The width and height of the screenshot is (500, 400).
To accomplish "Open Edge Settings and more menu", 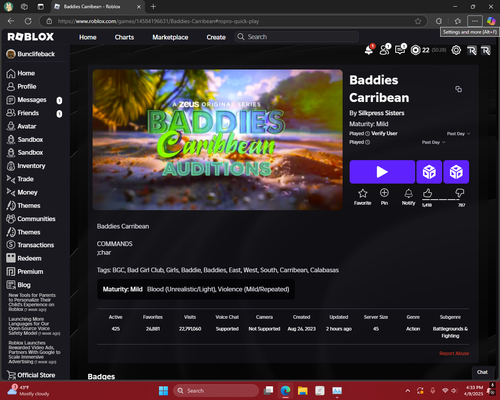I will (475, 21).
